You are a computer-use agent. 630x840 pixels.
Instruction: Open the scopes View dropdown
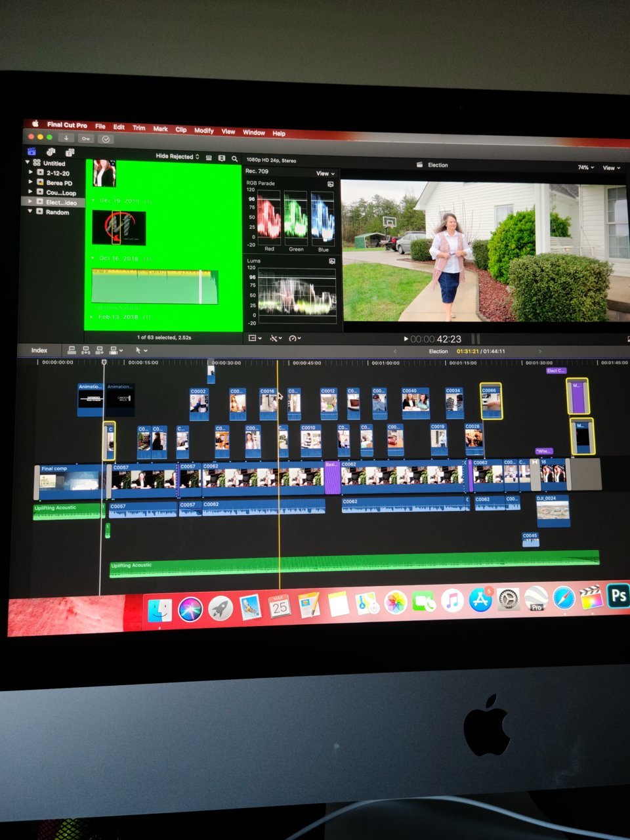(325, 173)
